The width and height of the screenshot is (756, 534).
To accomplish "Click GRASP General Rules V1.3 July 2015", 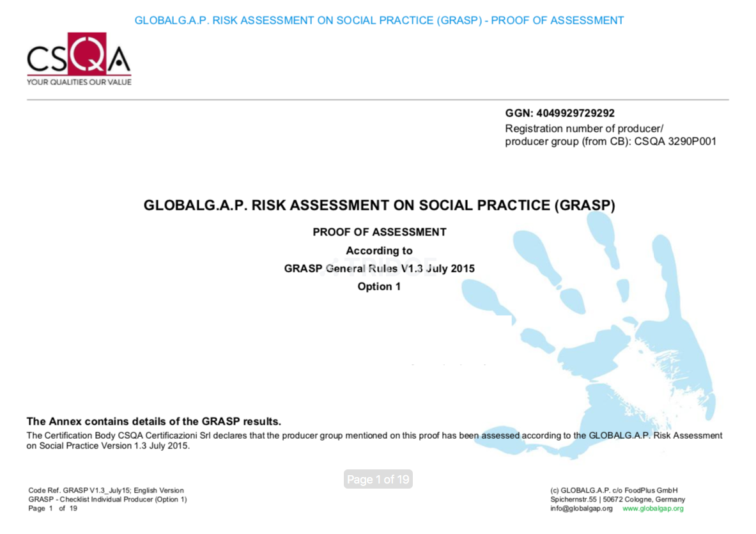I will click(379, 269).
